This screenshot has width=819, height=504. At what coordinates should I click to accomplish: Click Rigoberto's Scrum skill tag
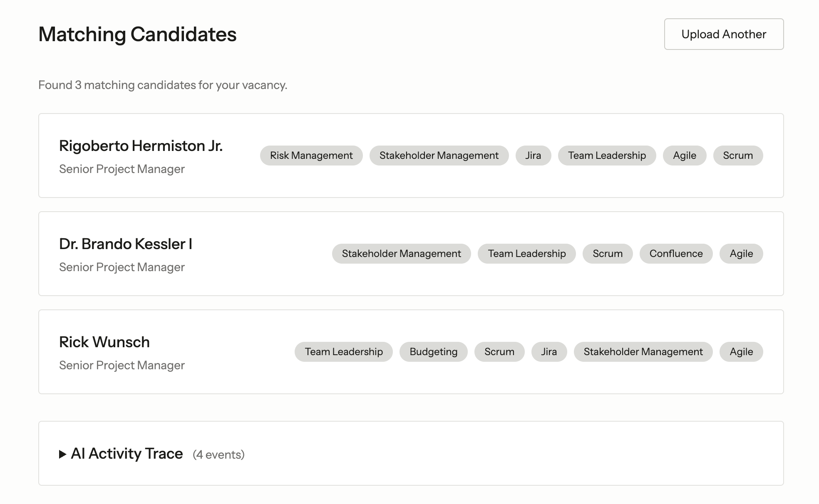coord(738,156)
